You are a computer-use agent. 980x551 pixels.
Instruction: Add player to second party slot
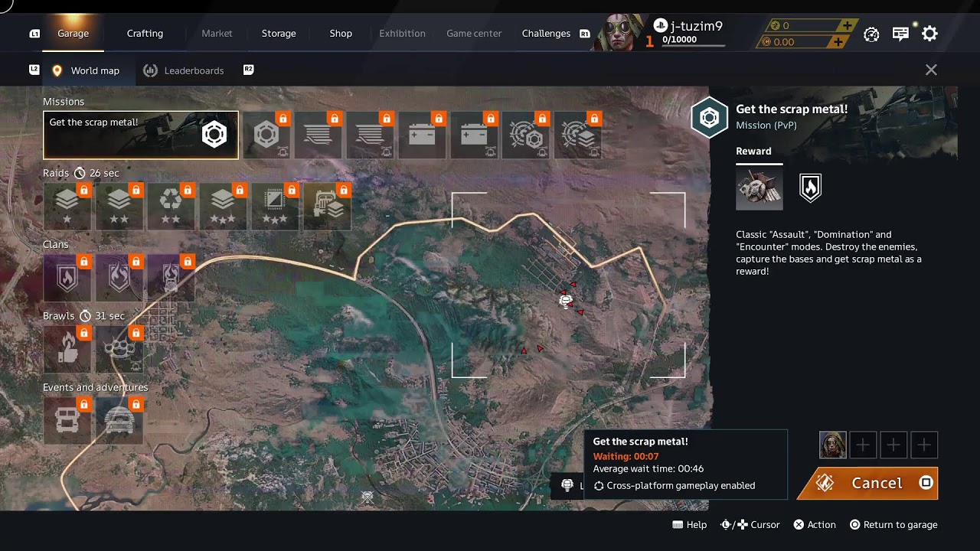pos(863,445)
